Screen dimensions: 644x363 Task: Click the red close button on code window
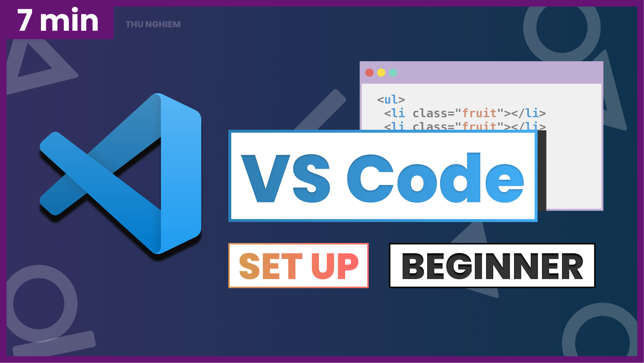pyautogui.click(x=369, y=73)
